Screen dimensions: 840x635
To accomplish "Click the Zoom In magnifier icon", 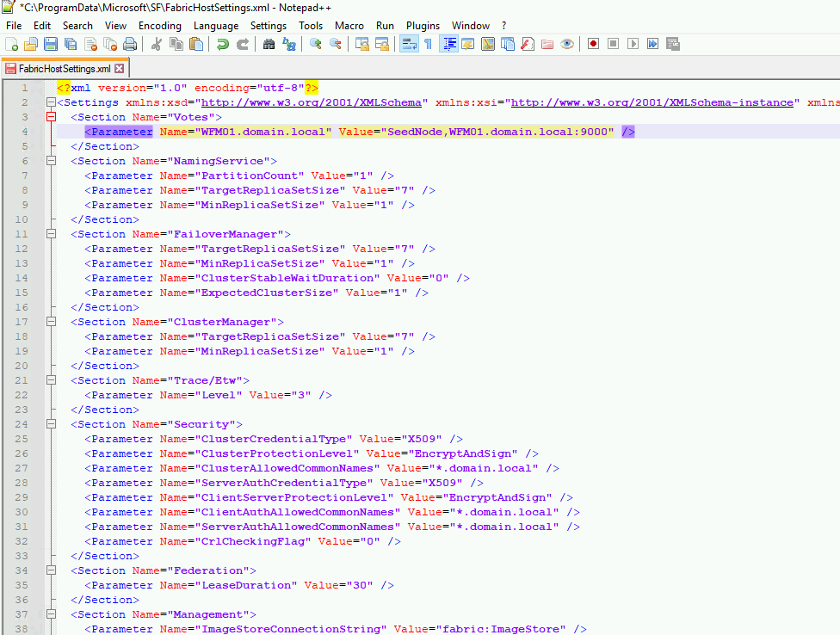I will [316, 44].
